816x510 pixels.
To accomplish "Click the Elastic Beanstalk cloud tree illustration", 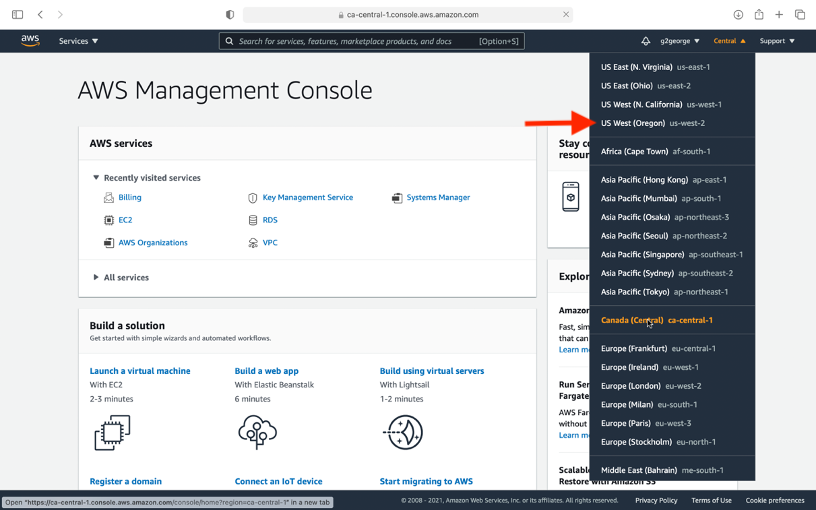I will point(257,432).
